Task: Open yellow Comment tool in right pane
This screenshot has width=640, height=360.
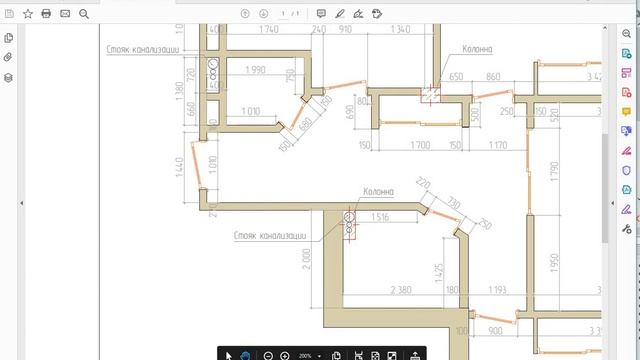Action: point(627,111)
